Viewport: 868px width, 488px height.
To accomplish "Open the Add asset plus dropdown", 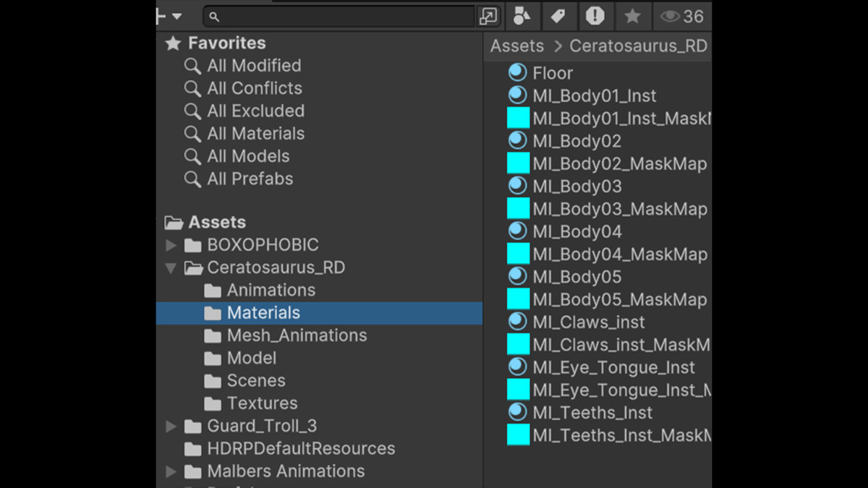I will click(x=169, y=16).
